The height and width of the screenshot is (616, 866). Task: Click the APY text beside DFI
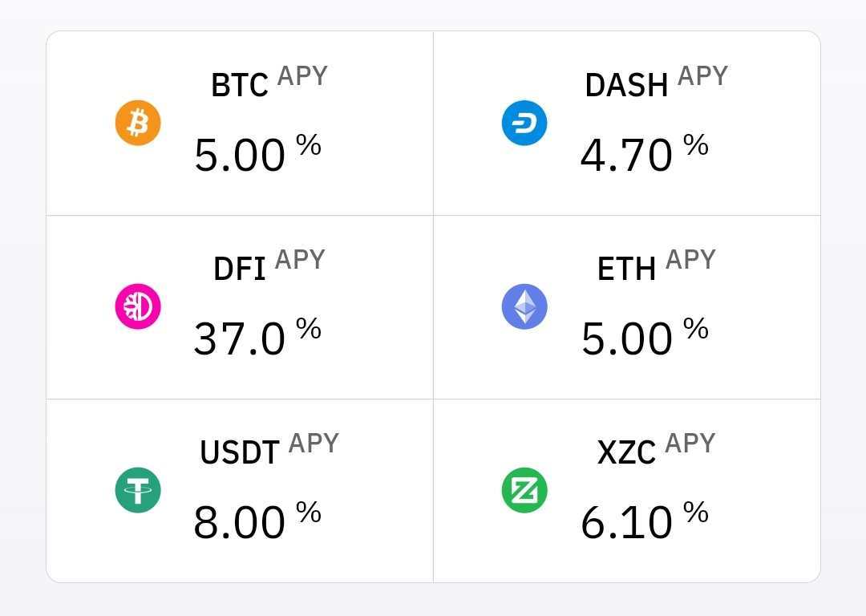click(300, 260)
